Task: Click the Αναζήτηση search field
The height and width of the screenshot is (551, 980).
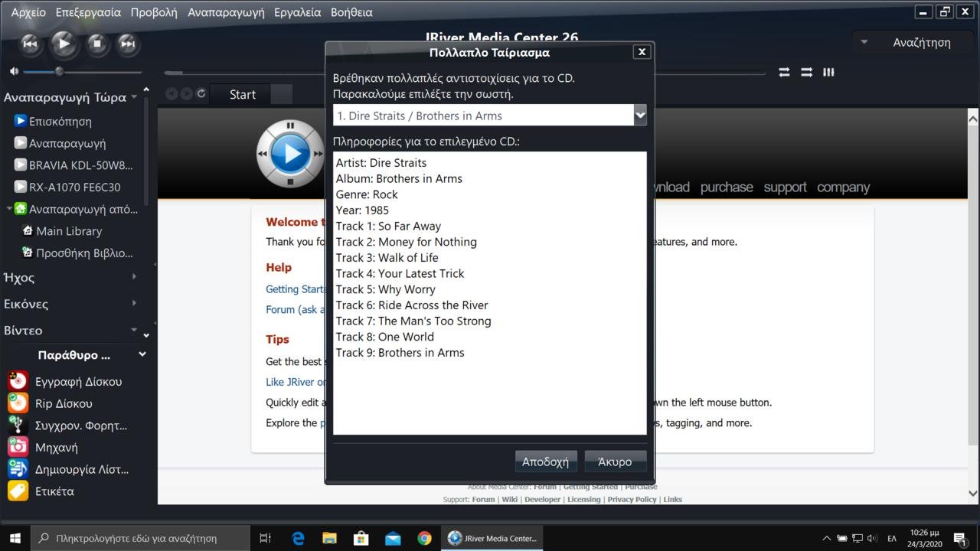Action: 921,43
